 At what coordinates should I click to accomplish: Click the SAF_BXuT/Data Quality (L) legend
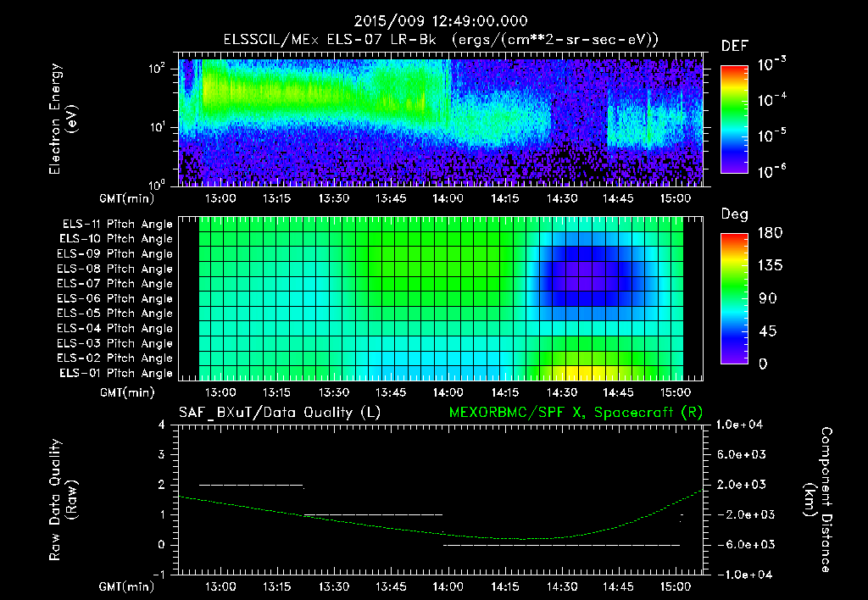pos(280,413)
